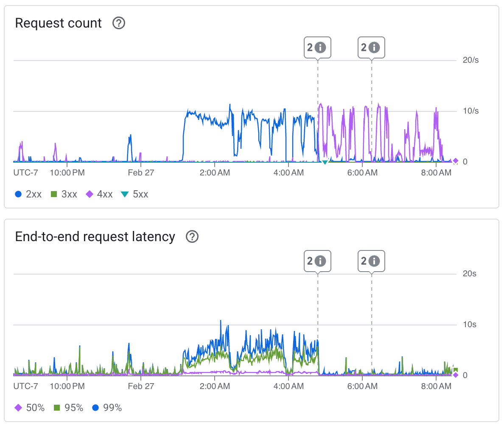The height and width of the screenshot is (428, 504).
Task: Click the teal 5xx triangle icon in the legend
Action: pyautogui.click(x=124, y=194)
